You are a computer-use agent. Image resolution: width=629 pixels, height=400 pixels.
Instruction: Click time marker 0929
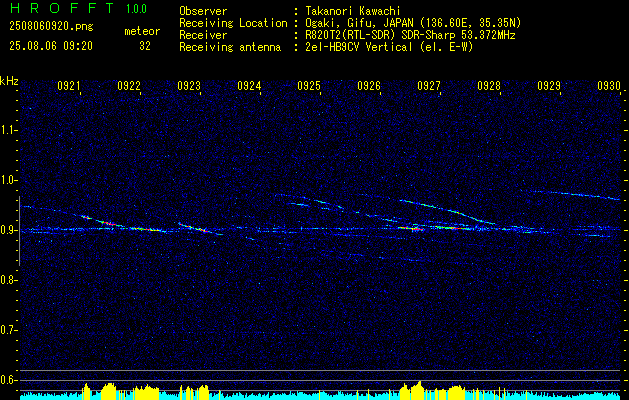pyautogui.click(x=549, y=85)
